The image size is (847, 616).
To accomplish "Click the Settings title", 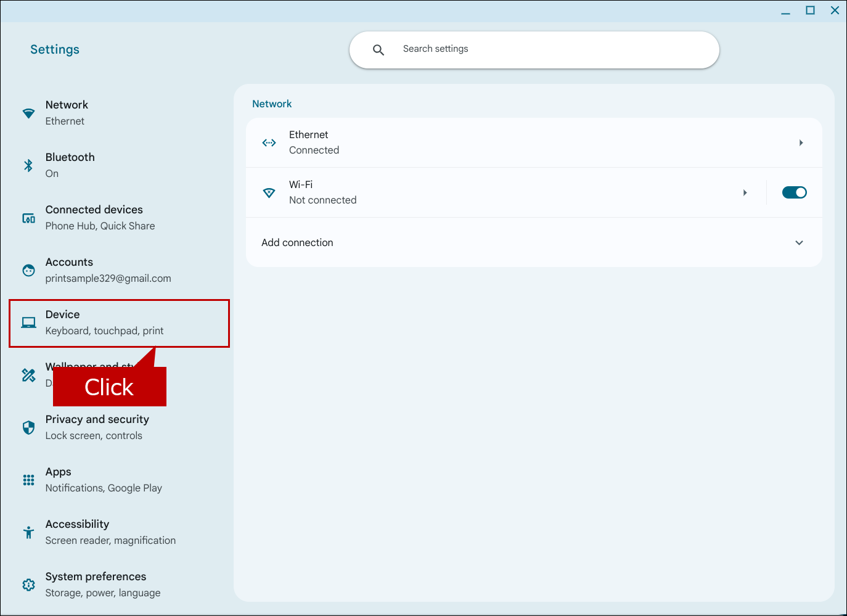I will (55, 49).
